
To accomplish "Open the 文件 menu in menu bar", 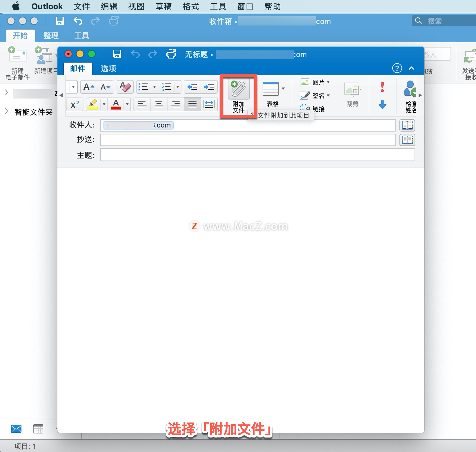I will (x=82, y=6).
